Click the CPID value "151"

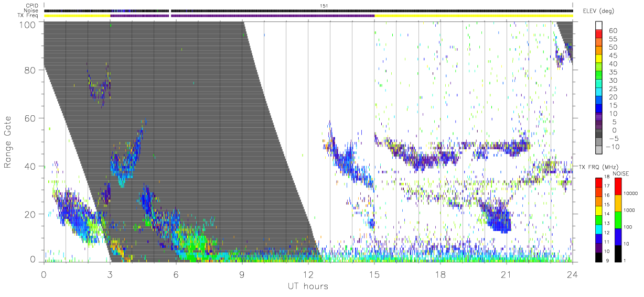pos(324,6)
